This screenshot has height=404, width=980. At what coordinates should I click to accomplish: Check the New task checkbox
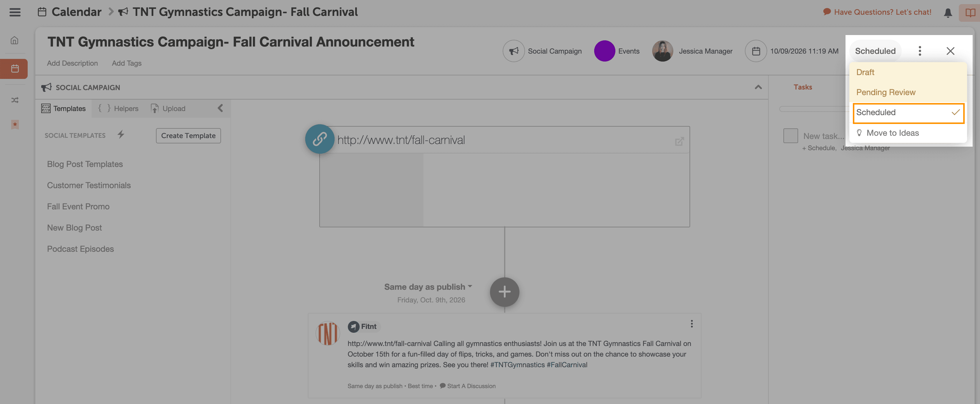[790, 136]
